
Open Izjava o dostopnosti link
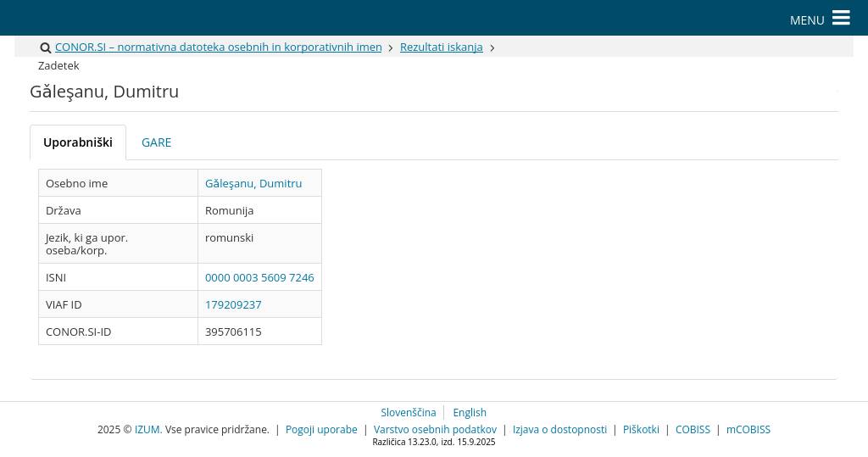point(559,430)
